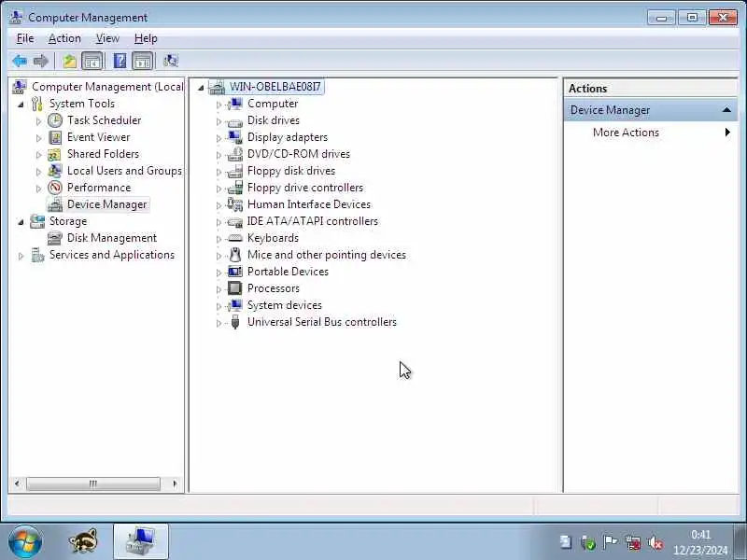Screen dimensions: 747x560
Task: Collapse the System Tools tree node
Action: [x=21, y=105]
